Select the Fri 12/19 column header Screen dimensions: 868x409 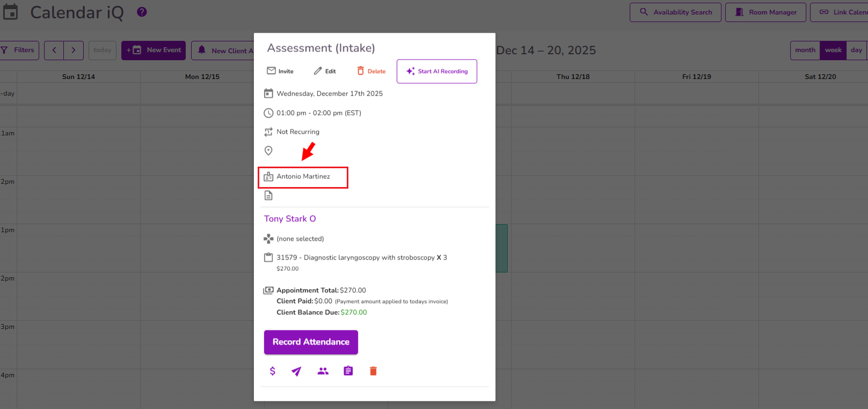pyautogui.click(x=696, y=76)
